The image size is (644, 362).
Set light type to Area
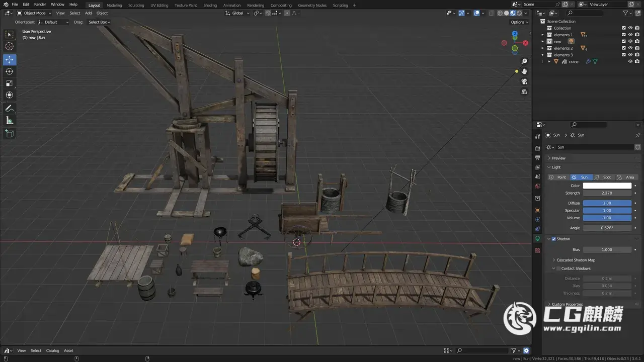[x=626, y=177]
